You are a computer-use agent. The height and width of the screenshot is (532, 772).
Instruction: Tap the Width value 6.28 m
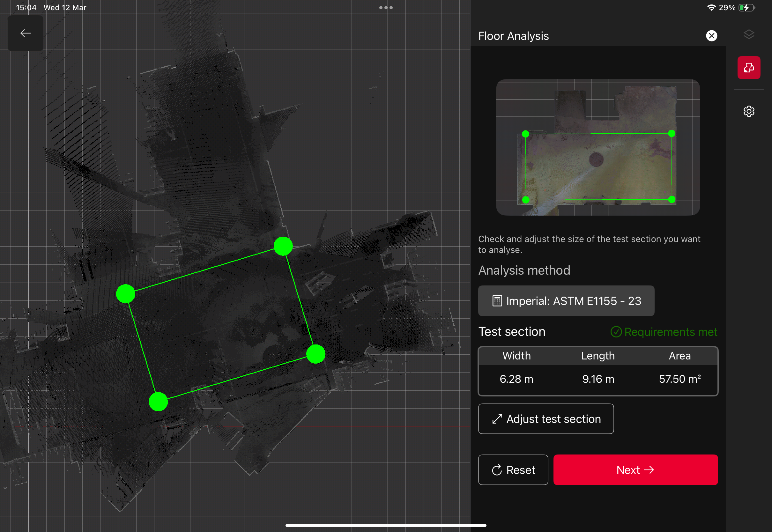[x=516, y=379]
